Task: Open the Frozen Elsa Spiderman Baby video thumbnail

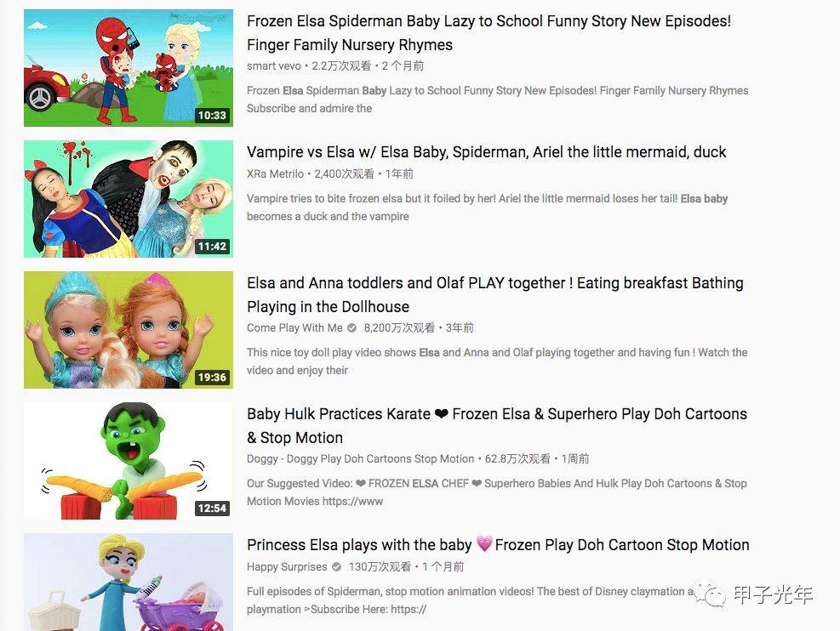Action: pyautogui.click(x=128, y=68)
